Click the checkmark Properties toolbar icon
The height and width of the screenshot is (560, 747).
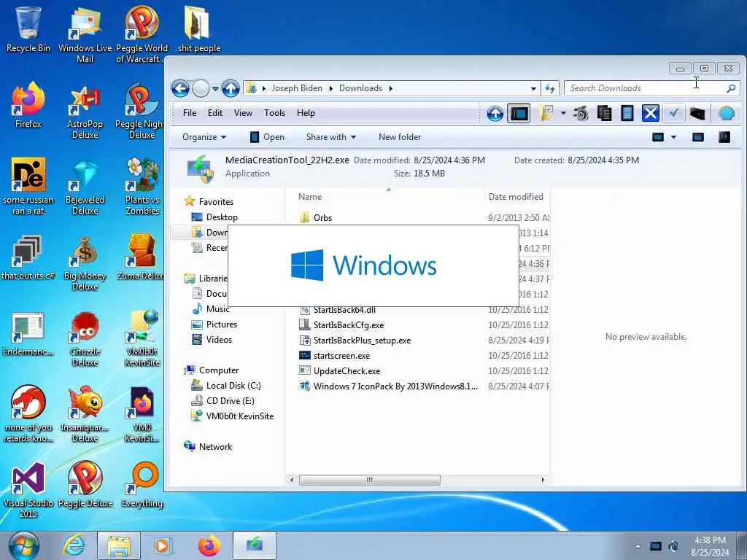[x=673, y=113]
